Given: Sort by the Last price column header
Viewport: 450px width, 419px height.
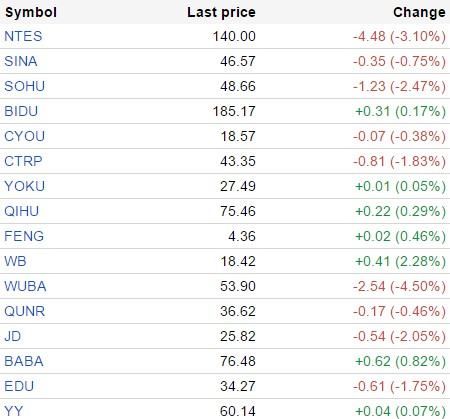Looking at the screenshot, I should tap(221, 12).
